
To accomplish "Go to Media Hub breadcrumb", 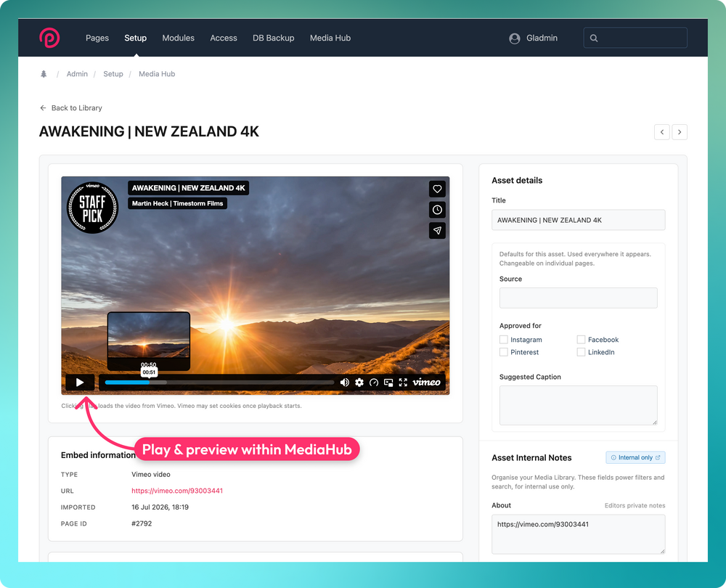I will click(157, 74).
